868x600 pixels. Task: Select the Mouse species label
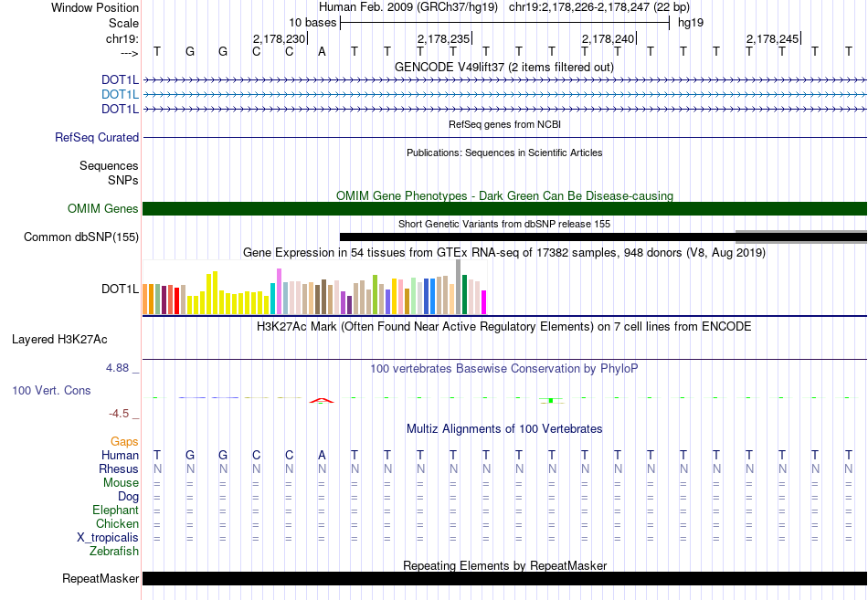point(122,483)
